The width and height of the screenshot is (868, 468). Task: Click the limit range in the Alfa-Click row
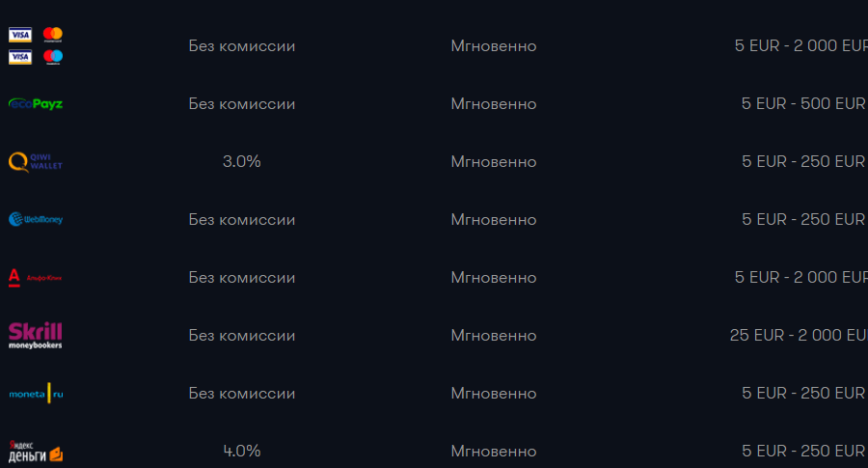[800, 277]
